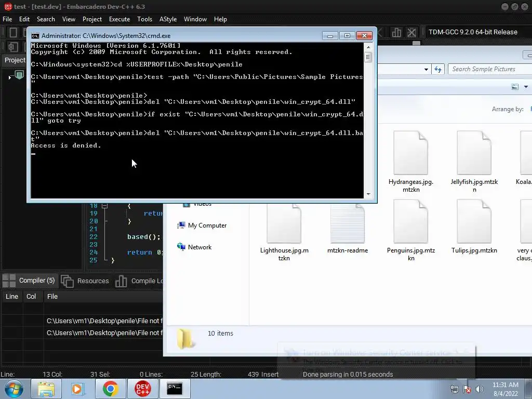Open the TDM-GCC 9.2.0 64-bit Release compiler dropdown
Screen dimensions: 532x399
pyautogui.click(x=478, y=32)
